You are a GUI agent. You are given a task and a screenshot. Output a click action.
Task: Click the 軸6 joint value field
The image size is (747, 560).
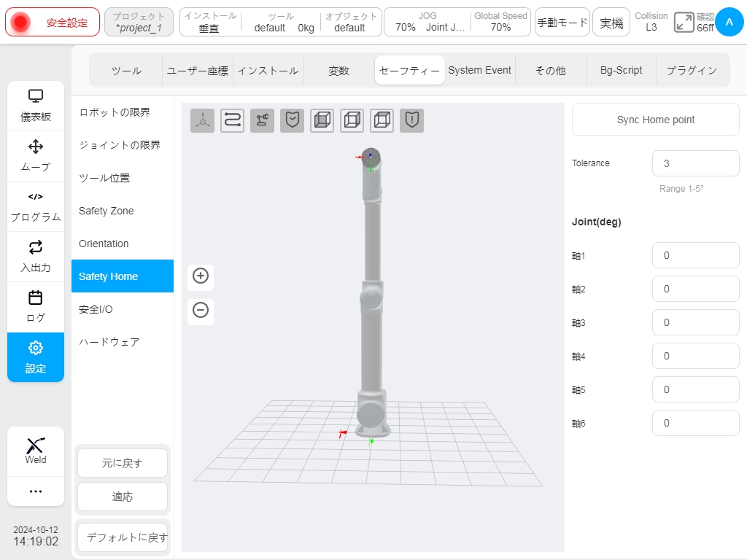[x=695, y=423]
